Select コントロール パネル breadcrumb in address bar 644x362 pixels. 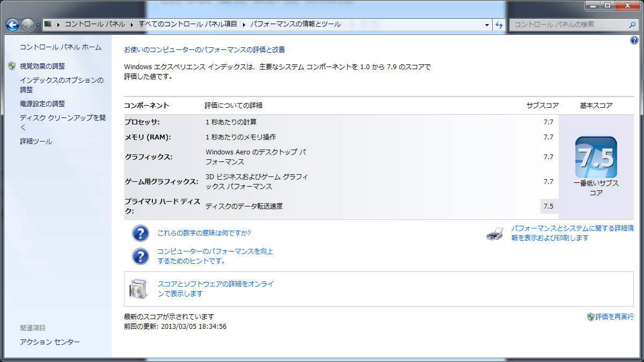click(94, 24)
